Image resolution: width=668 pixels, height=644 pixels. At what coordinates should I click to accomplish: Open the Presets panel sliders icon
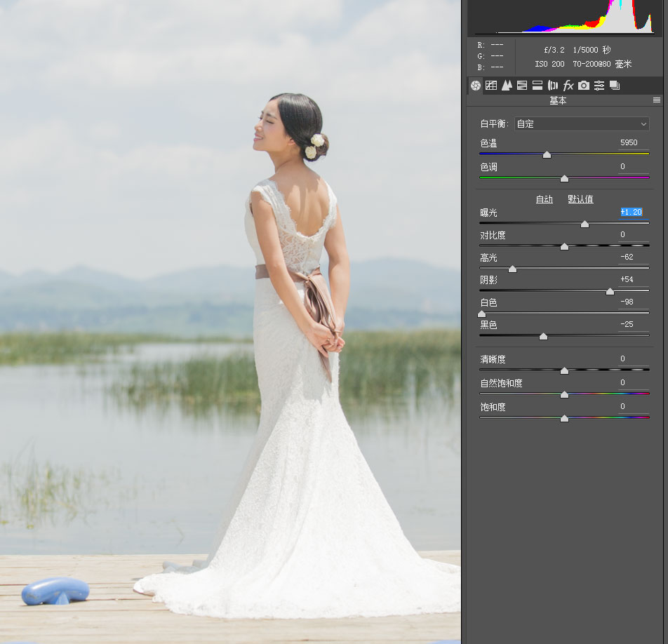tap(599, 85)
